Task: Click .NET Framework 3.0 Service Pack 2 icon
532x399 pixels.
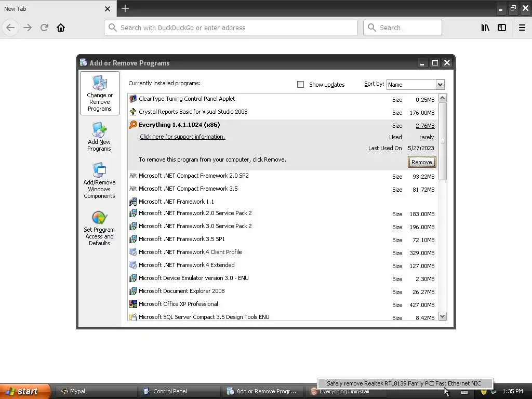Action: click(132, 227)
